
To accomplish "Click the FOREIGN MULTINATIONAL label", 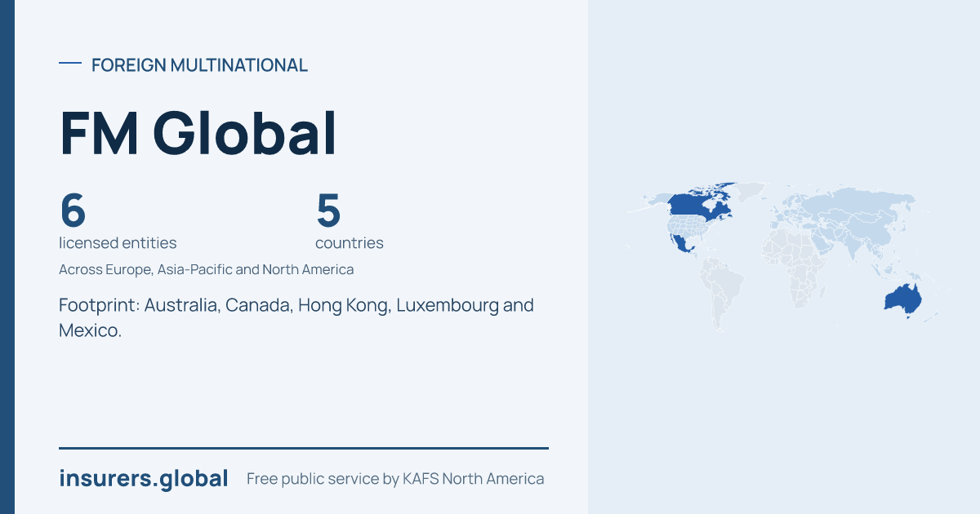I will [x=199, y=65].
